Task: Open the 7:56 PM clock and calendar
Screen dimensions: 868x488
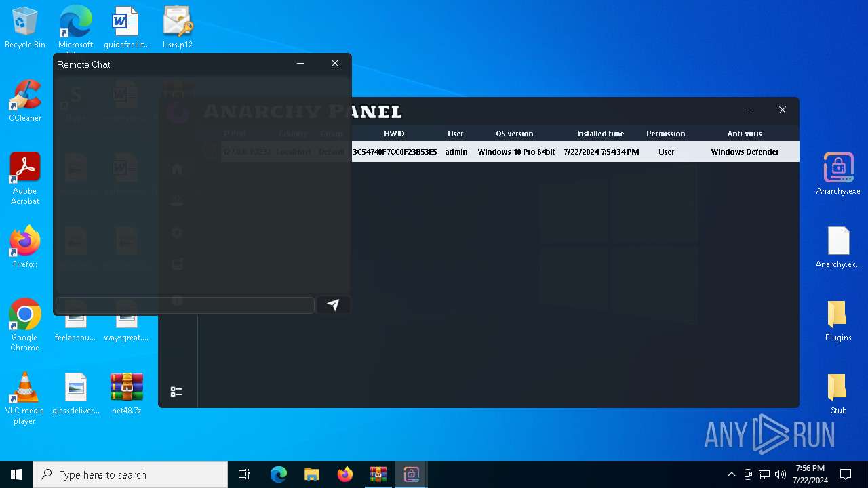Action: 810,474
